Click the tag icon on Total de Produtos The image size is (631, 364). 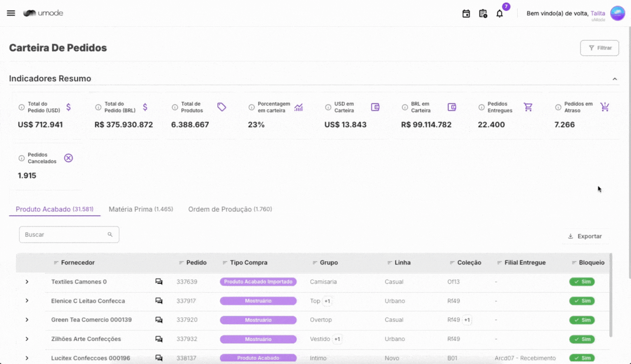pos(222,107)
